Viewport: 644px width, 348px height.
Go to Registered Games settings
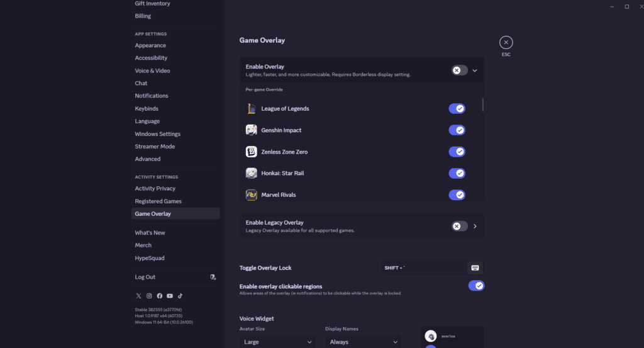[158, 201]
